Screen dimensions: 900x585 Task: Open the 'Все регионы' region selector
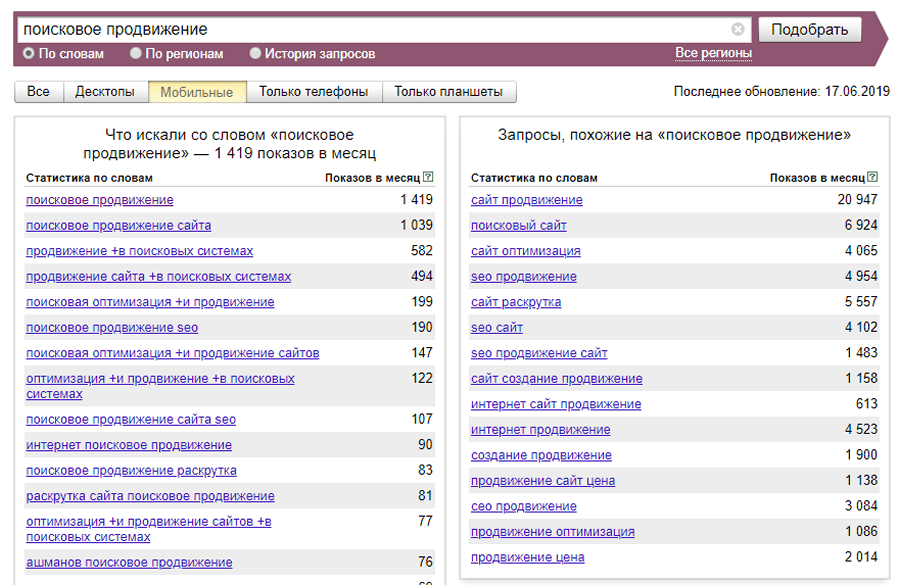(x=713, y=53)
